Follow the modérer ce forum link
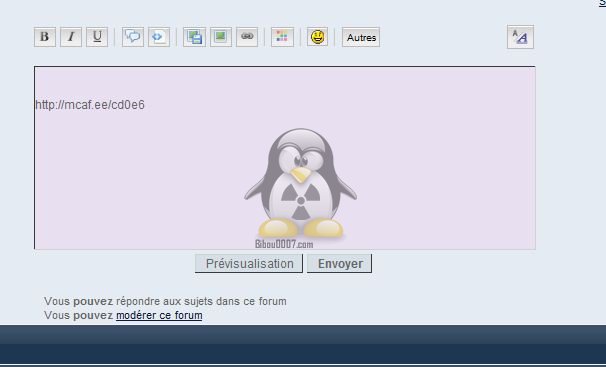 [x=159, y=315]
